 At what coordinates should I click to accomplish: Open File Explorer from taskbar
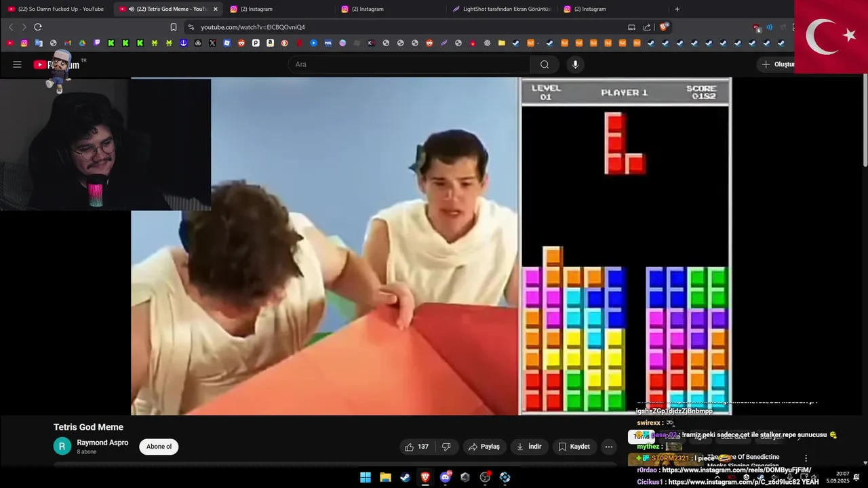point(385,477)
